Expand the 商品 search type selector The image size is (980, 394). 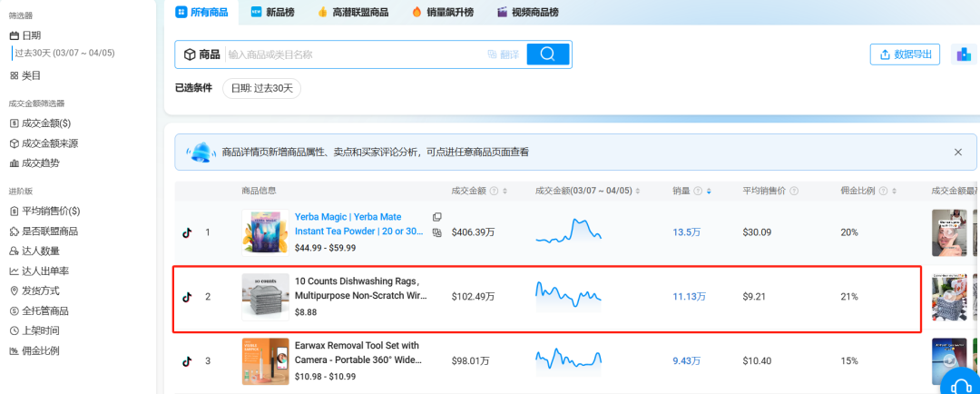coord(201,54)
